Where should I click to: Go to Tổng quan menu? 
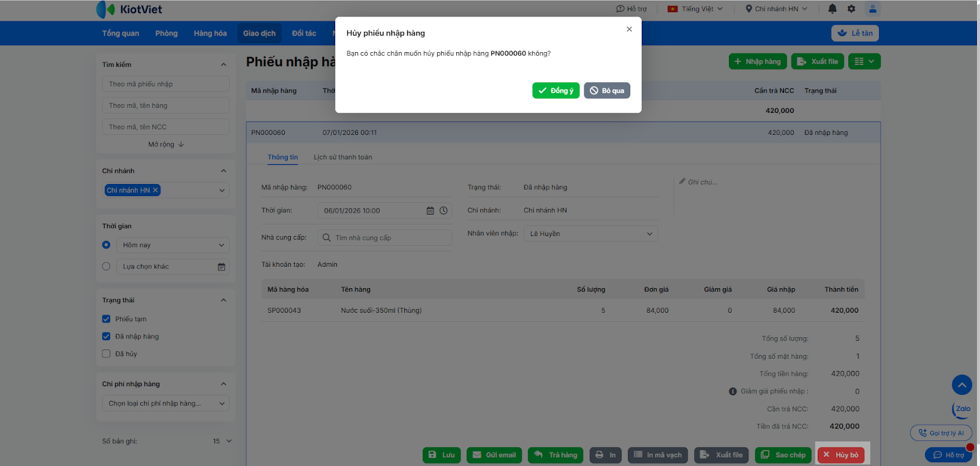point(121,33)
